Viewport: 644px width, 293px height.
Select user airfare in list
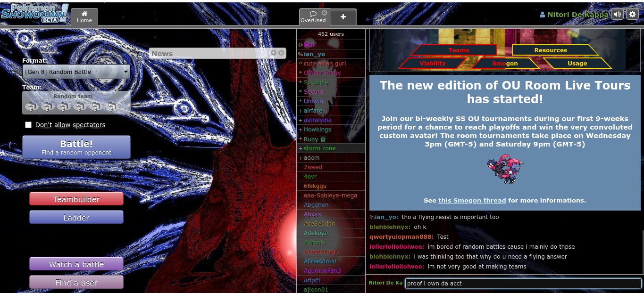[x=331, y=110]
